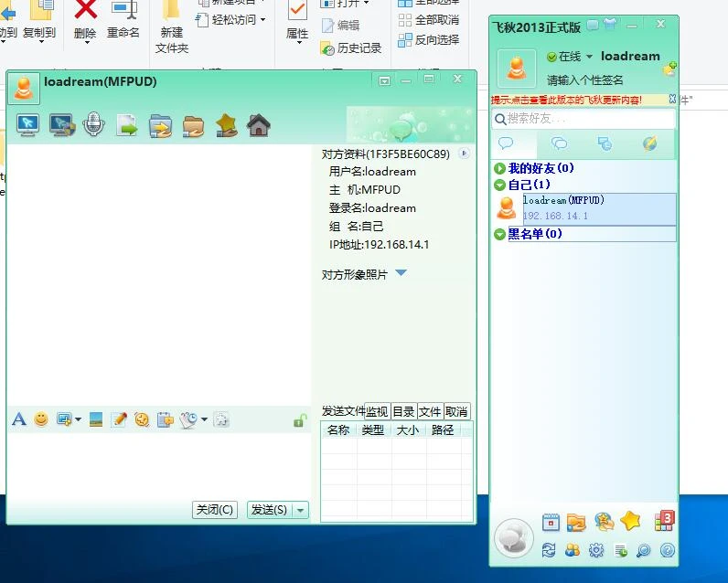
Task: Click the Send (发送) button
Action: pyautogui.click(x=270, y=510)
